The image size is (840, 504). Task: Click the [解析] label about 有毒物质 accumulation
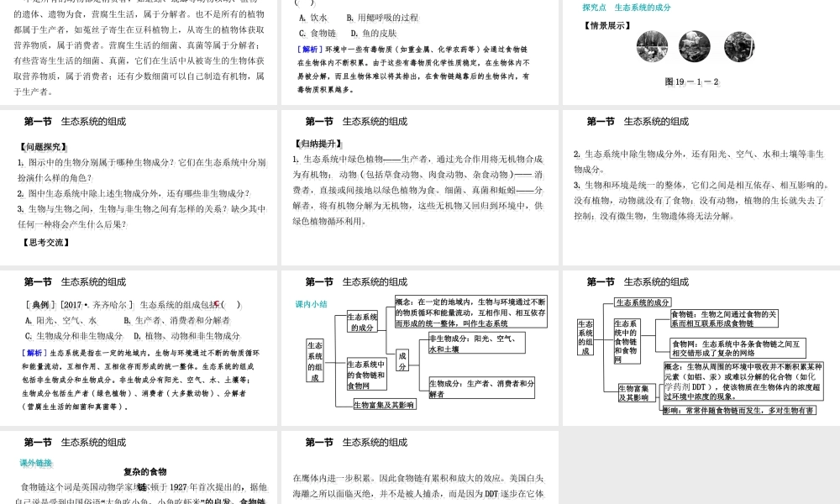pos(310,50)
